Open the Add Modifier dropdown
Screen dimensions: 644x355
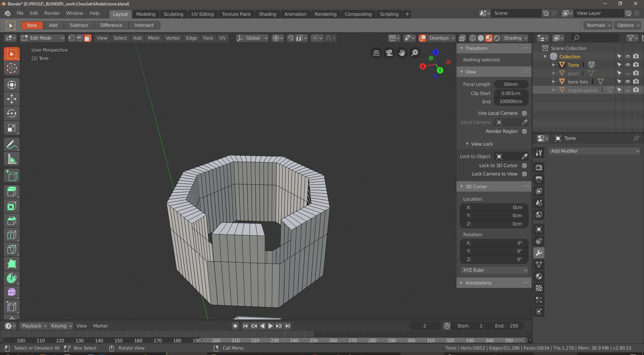tap(594, 151)
